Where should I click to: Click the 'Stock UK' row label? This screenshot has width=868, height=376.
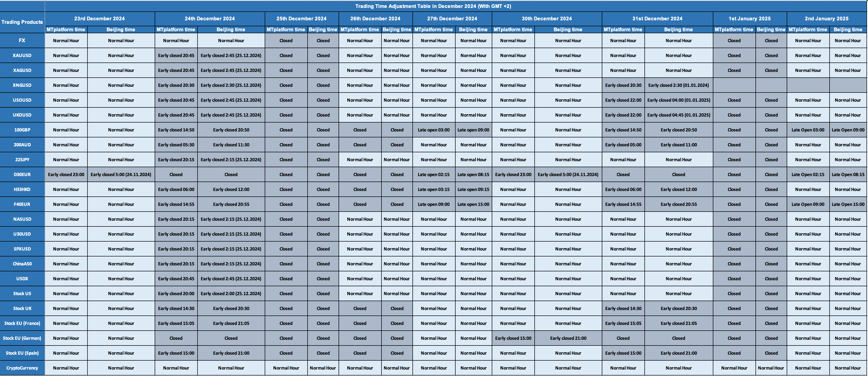click(22, 308)
